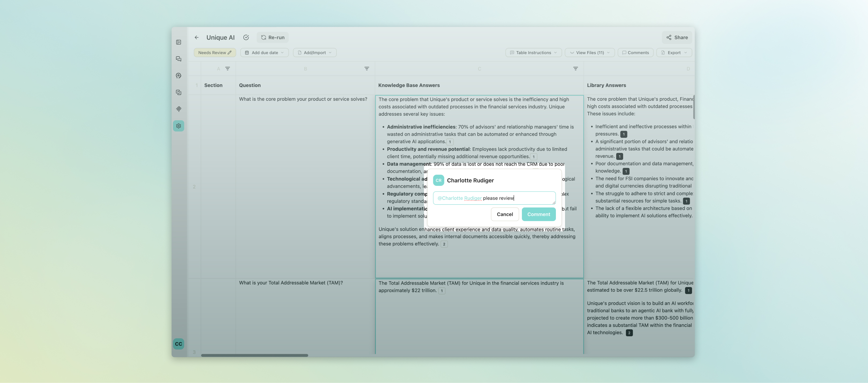Select the Total Addressable Market question cell
868x383 pixels.
click(x=305, y=316)
